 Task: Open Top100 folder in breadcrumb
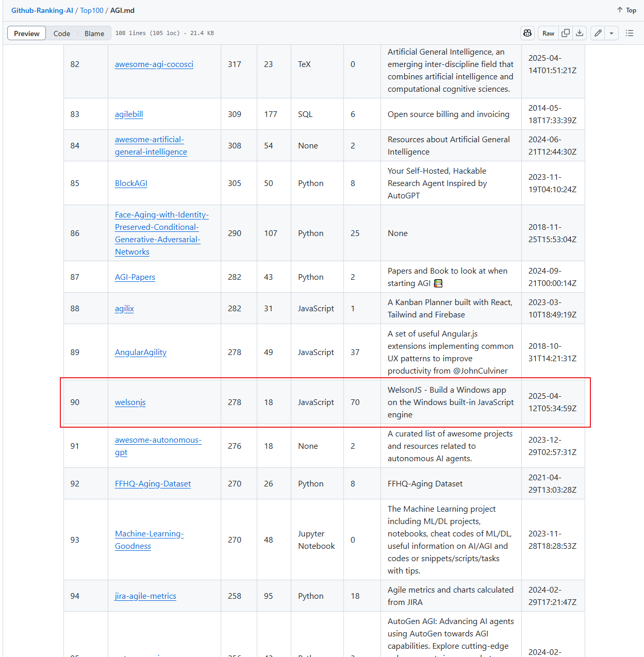tap(92, 10)
